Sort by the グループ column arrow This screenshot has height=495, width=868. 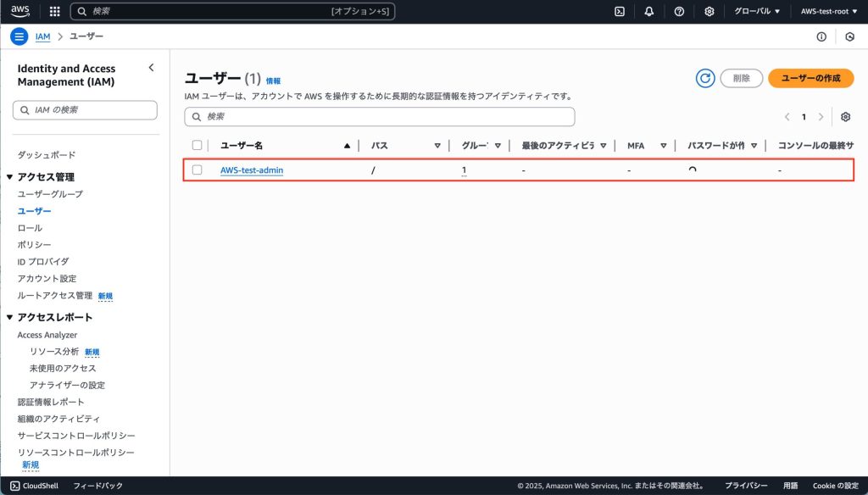pos(498,146)
